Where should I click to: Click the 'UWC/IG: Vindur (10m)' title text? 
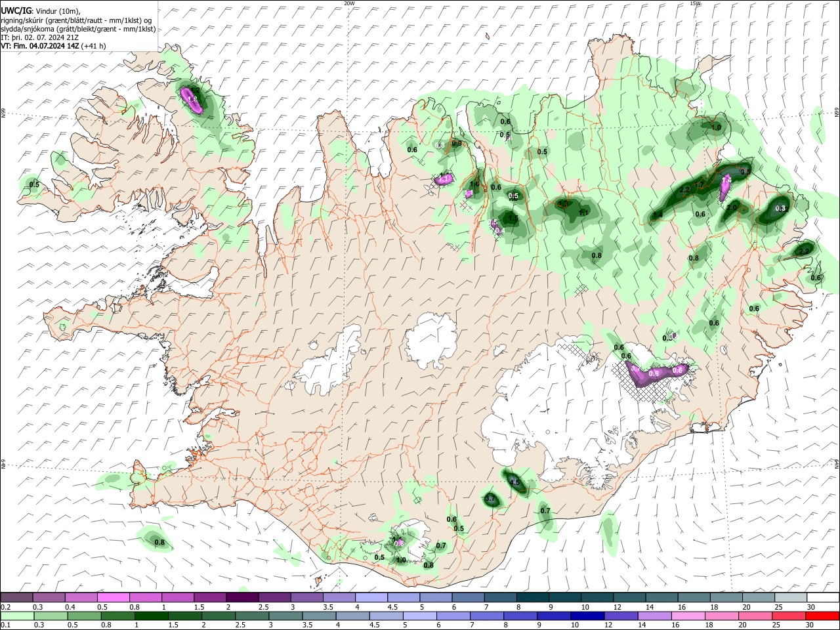[x=41, y=11]
